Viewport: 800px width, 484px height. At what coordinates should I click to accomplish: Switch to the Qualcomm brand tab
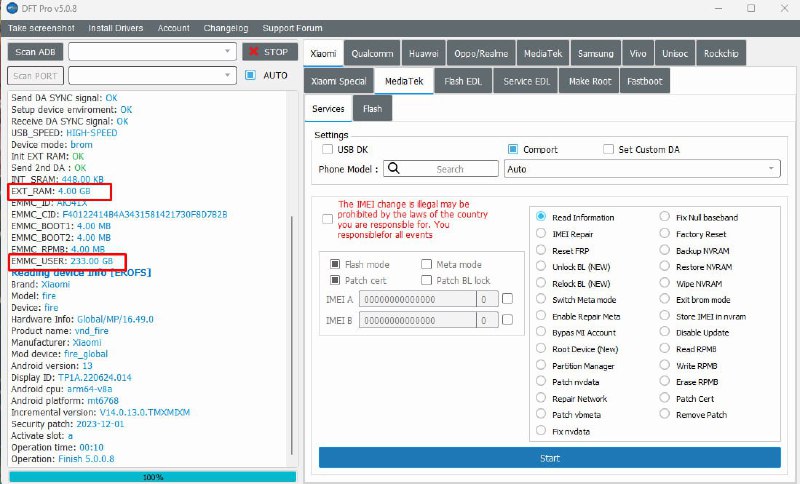point(372,53)
